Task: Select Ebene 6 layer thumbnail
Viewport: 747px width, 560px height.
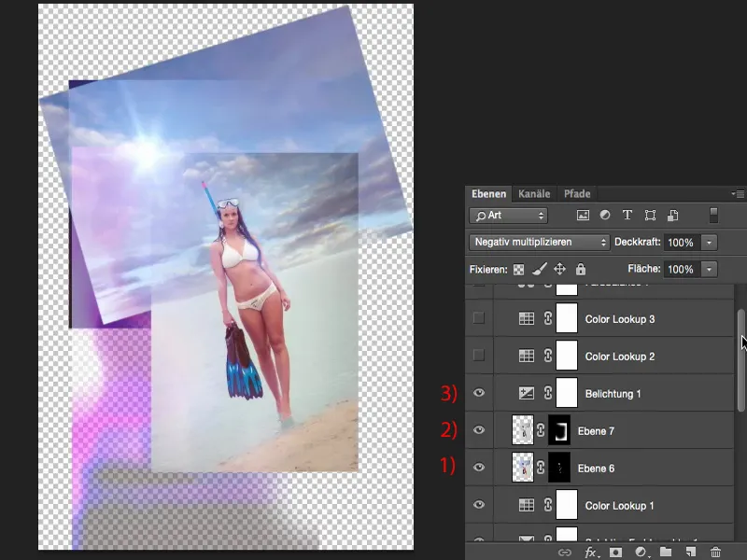Action: tap(523, 468)
